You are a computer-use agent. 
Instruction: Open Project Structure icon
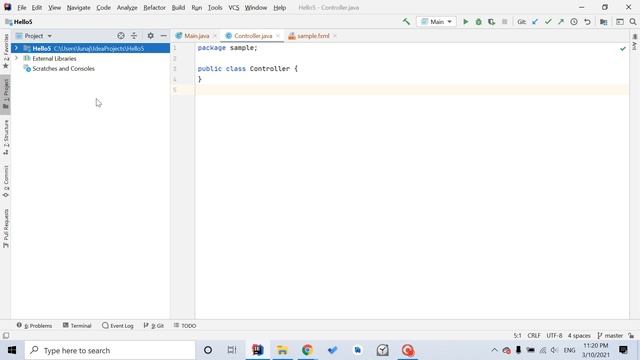coord(603,22)
